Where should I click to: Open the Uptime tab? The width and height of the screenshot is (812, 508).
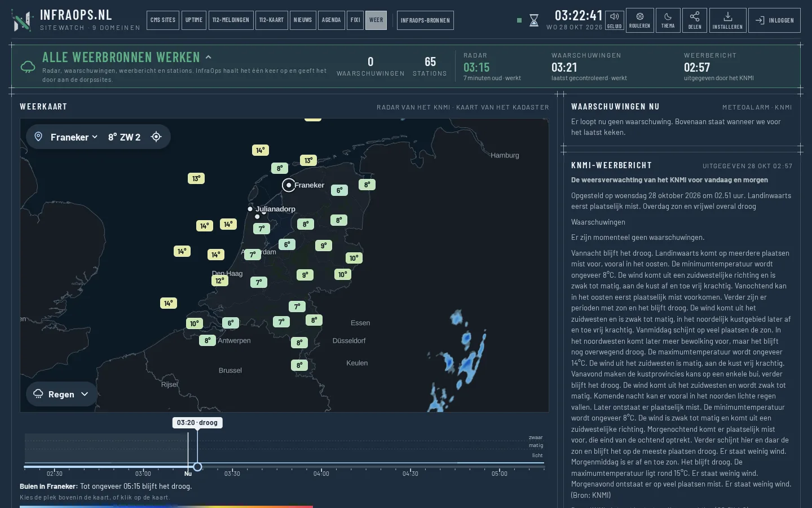click(x=194, y=20)
